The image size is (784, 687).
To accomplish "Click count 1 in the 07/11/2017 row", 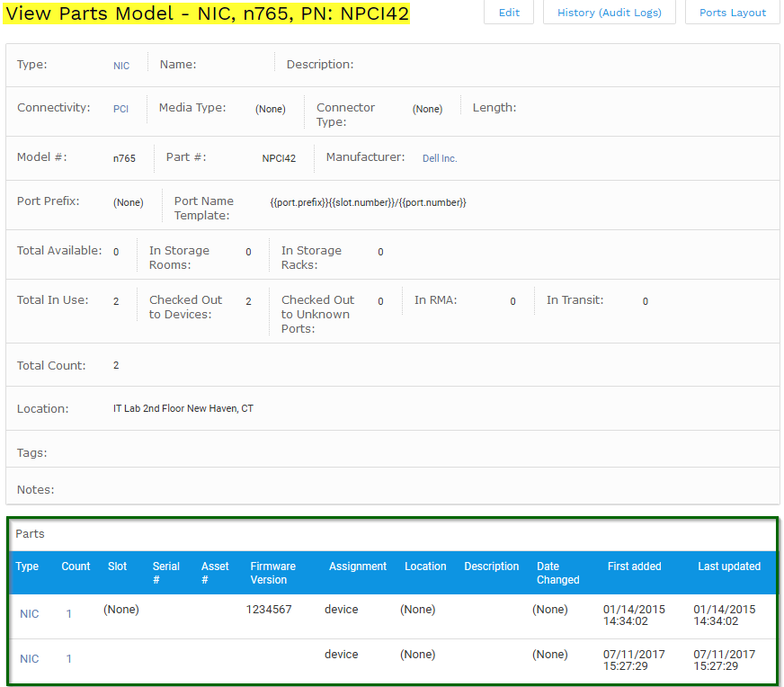I will [x=69, y=659].
